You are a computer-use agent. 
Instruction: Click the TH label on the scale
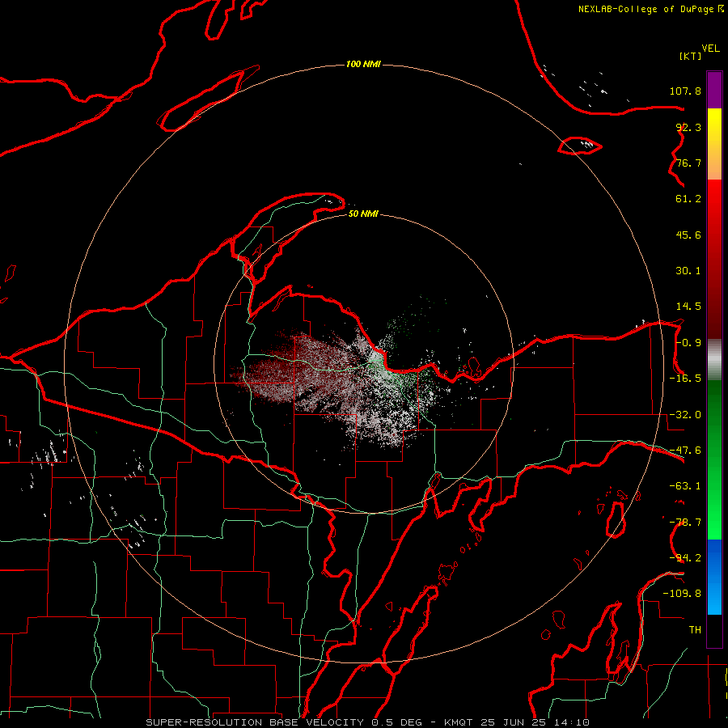695,630
